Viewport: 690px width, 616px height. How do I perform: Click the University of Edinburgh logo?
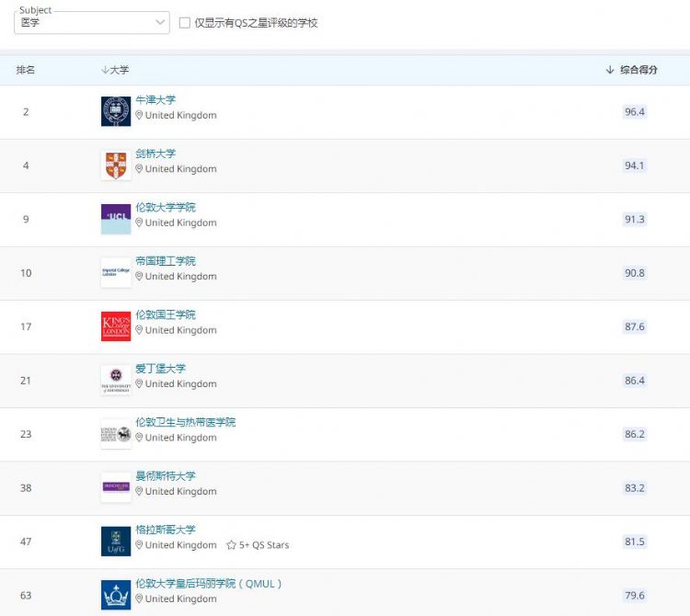116,380
